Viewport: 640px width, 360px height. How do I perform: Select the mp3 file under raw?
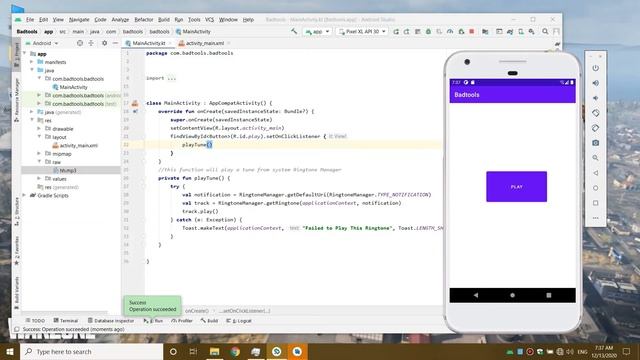pos(67,170)
